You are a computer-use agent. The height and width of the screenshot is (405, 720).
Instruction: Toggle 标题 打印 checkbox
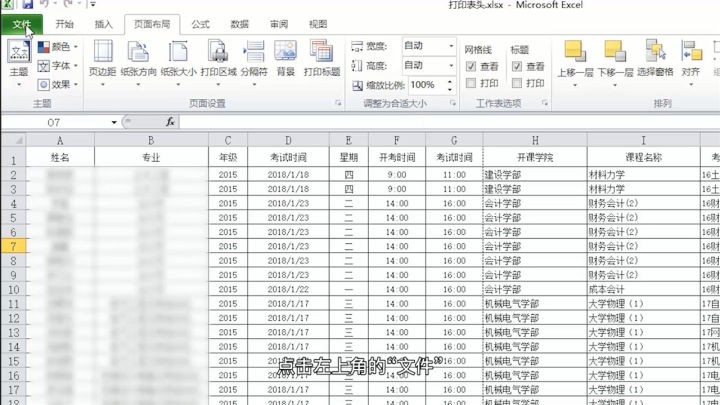pyautogui.click(x=517, y=83)
